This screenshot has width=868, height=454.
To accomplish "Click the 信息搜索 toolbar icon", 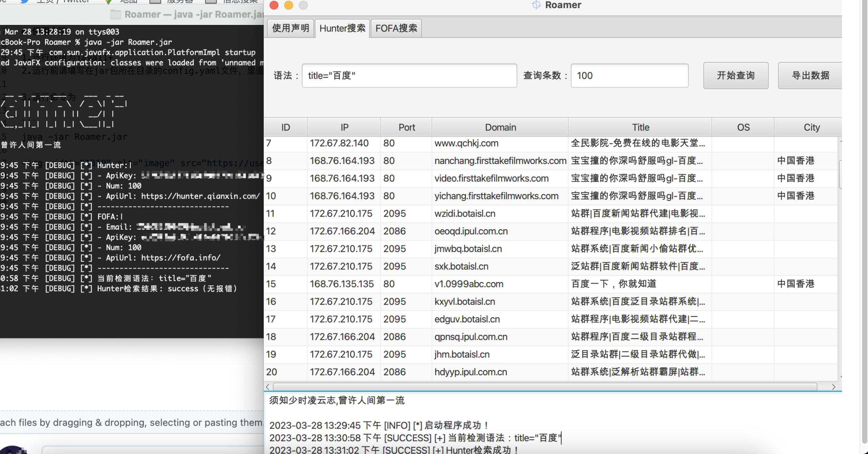I will tap(211, 2).
